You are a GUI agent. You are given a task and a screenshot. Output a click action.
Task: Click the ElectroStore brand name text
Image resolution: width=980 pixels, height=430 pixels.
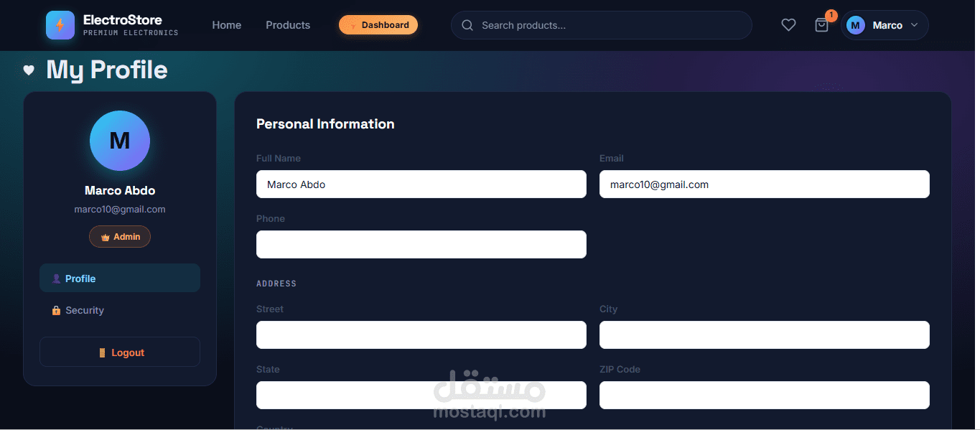123,19
